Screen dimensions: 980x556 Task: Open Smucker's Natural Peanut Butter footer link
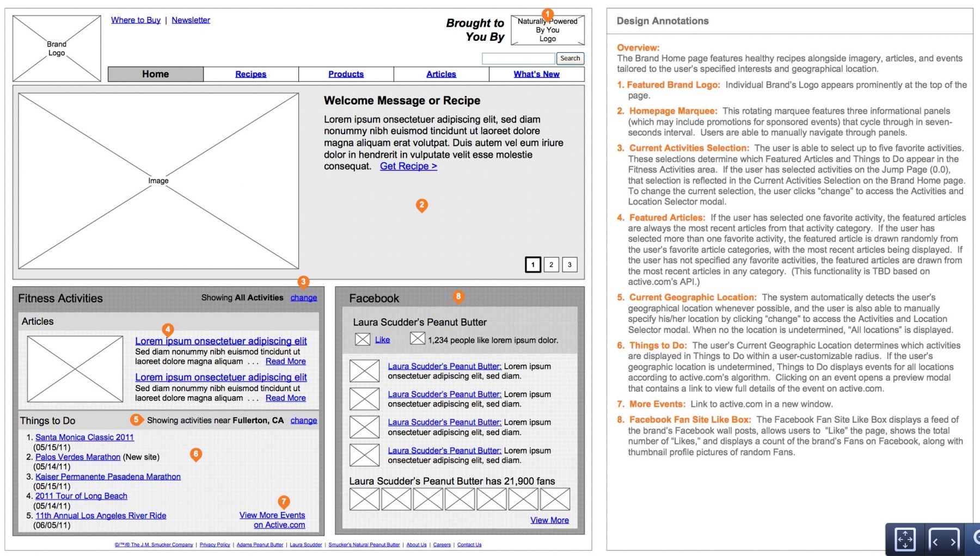[364, 545]
